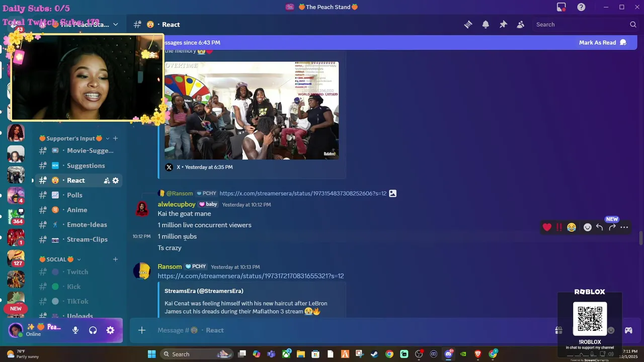This screenshot has height=362, width=644.
Task: Click username alwlecupboy
Action: pyautogui.click(x=177, y=204)
